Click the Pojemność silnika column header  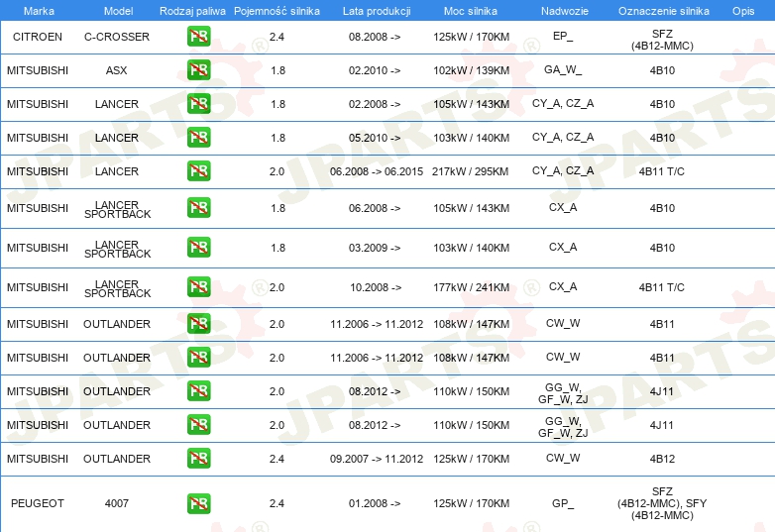click(277, 11)
